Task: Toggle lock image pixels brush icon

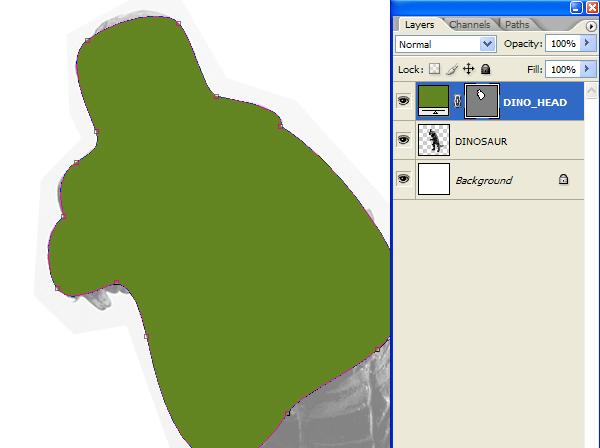Action: [x=452, y=69]
